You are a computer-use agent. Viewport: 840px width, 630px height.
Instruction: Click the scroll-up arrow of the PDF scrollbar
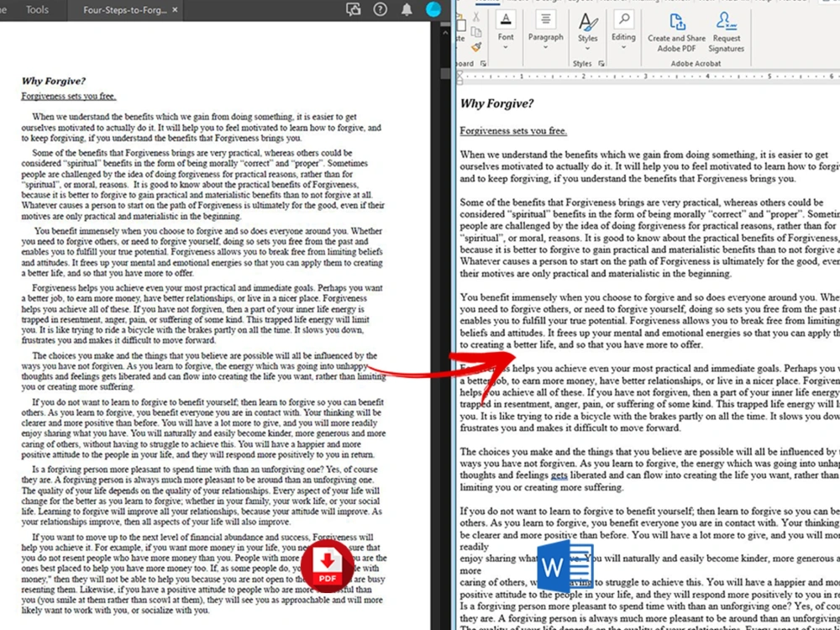(445, 33)
